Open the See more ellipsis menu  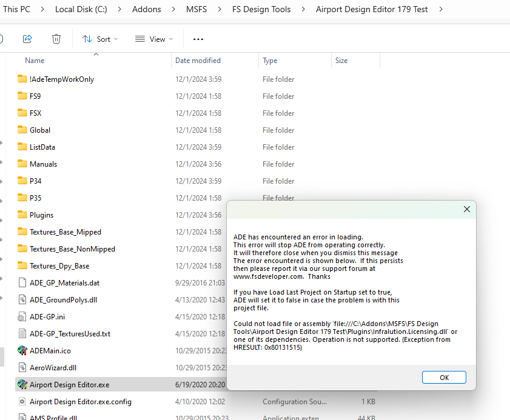click(198, 39)
